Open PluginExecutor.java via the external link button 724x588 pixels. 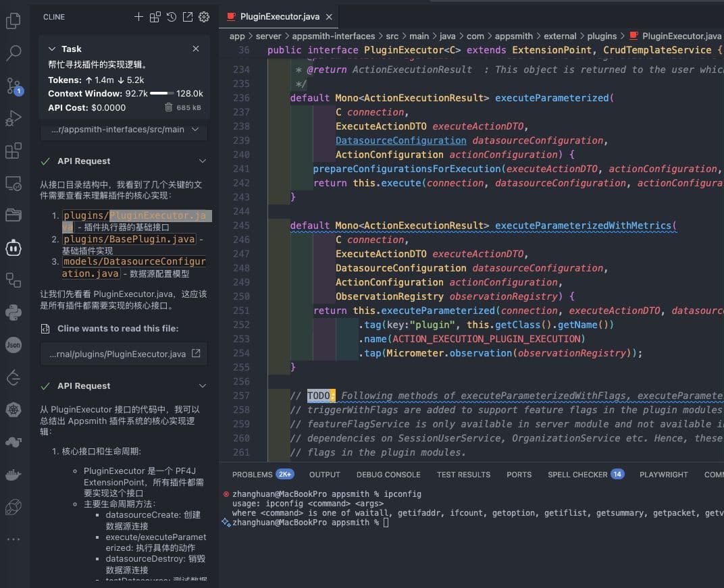[x=197, y=353]
